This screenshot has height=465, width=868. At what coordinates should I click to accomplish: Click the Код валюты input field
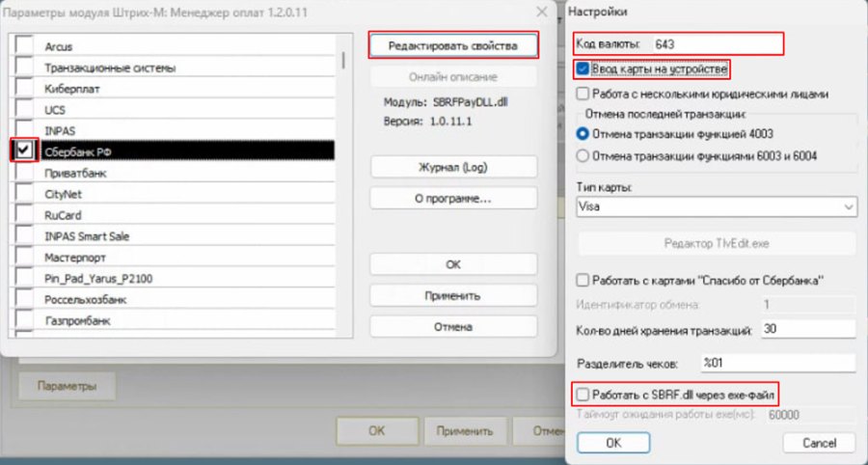(717, 43)
